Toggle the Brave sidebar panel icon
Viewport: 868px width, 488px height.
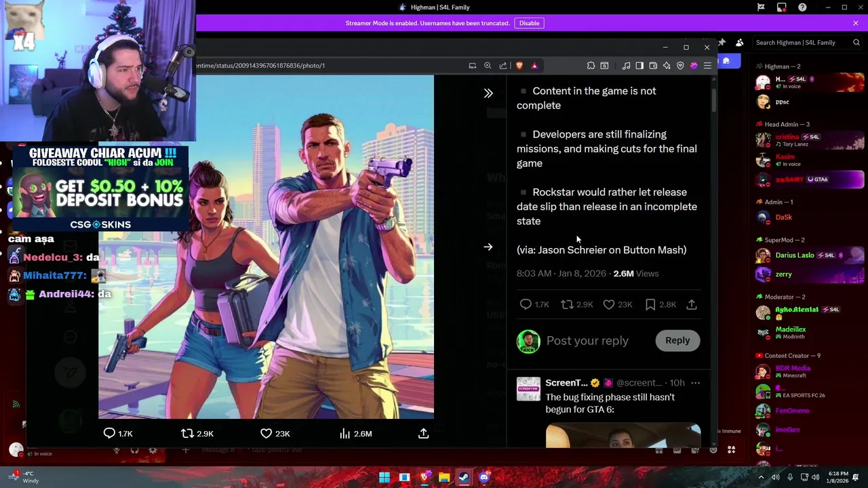pos(639,66)
